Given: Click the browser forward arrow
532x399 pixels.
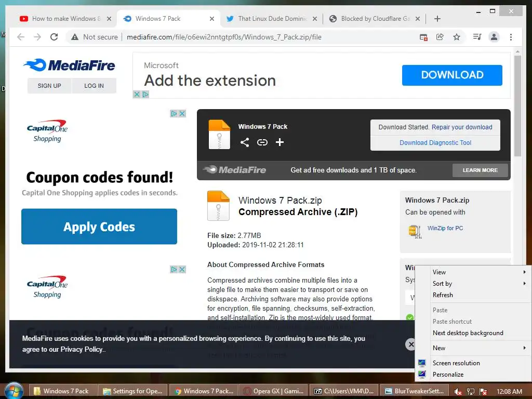Looking at the screenshot, I should [x=37, y=37].
